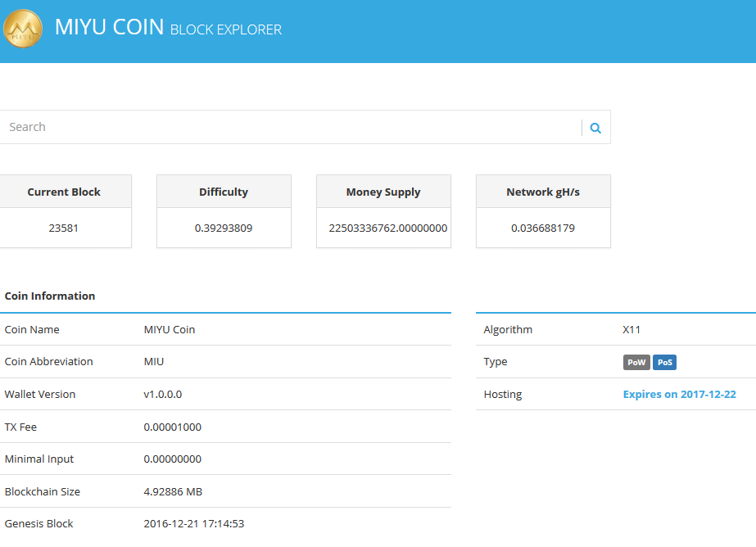Click the Network gH/s card header

tap(543, 192)
